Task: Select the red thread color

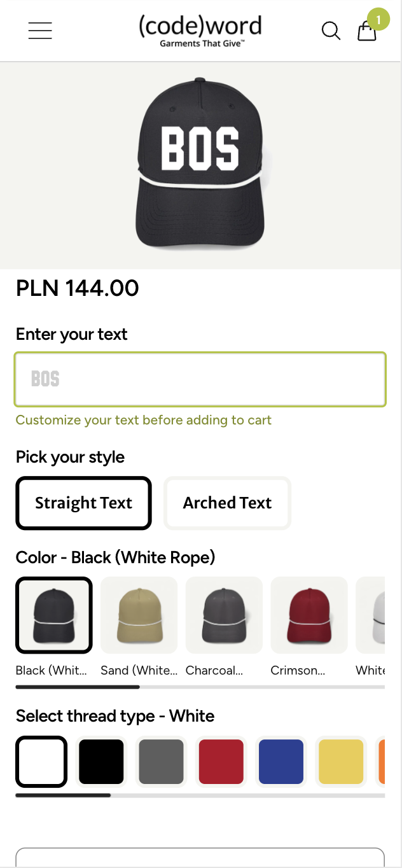Action: coord(221,761)
